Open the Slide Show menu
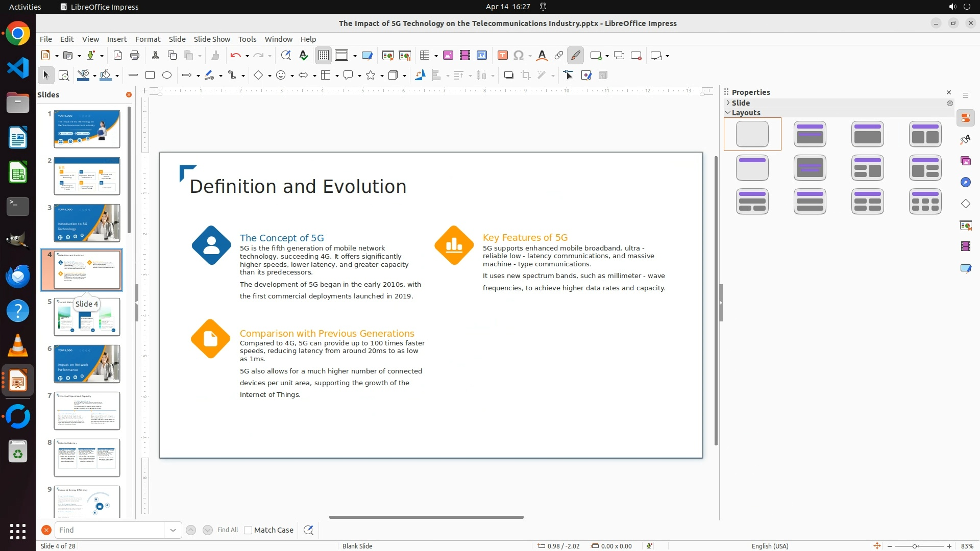This screenshot has width=980, height=551. point(212,39)
